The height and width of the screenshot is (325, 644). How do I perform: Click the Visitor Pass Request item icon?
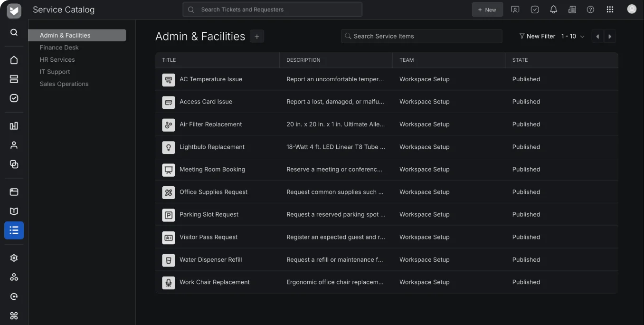click(x=169, y=238)
